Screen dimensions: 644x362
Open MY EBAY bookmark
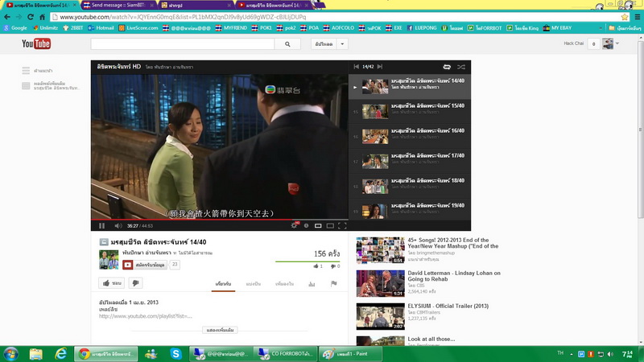click(557, 28)
